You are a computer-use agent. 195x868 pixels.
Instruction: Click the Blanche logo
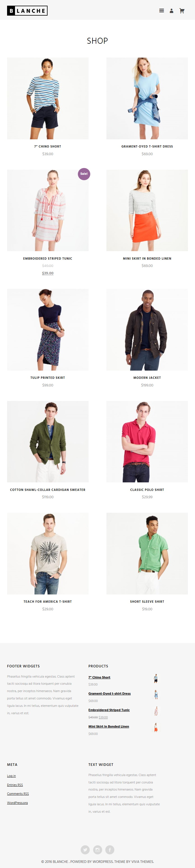pyautogui.click(x=27, y=11)
